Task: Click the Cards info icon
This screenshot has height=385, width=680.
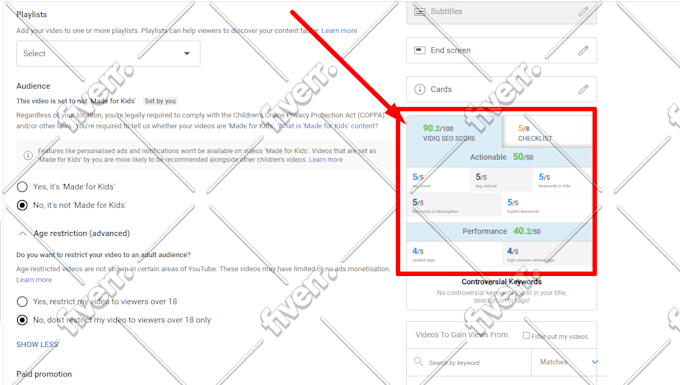Action: point(420,89)
